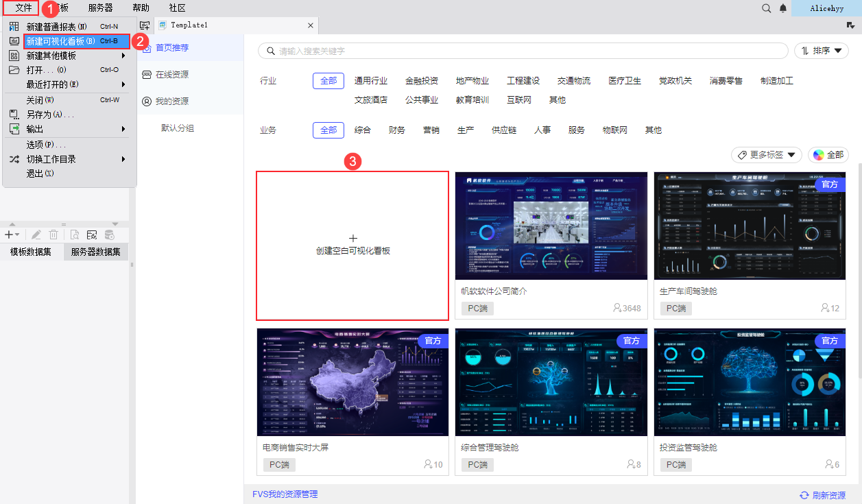
Task: Filter industry by 工程建设
Action: 523,80
